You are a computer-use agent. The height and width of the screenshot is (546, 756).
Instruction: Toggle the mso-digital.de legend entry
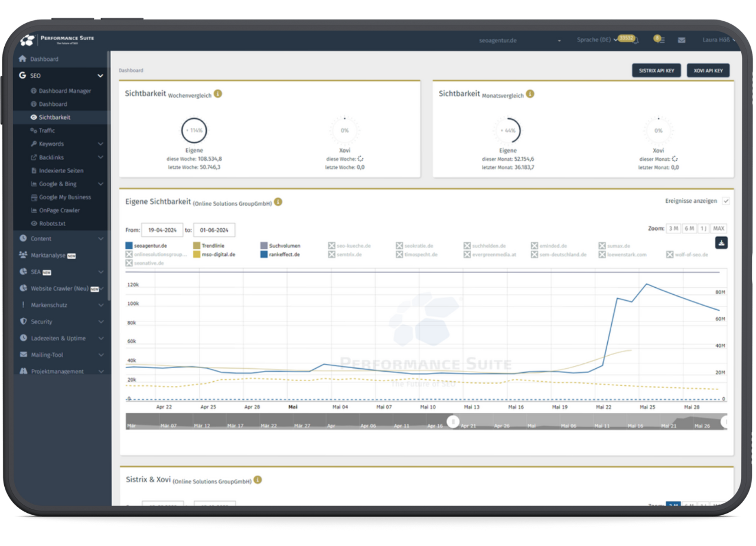point(214,255)
